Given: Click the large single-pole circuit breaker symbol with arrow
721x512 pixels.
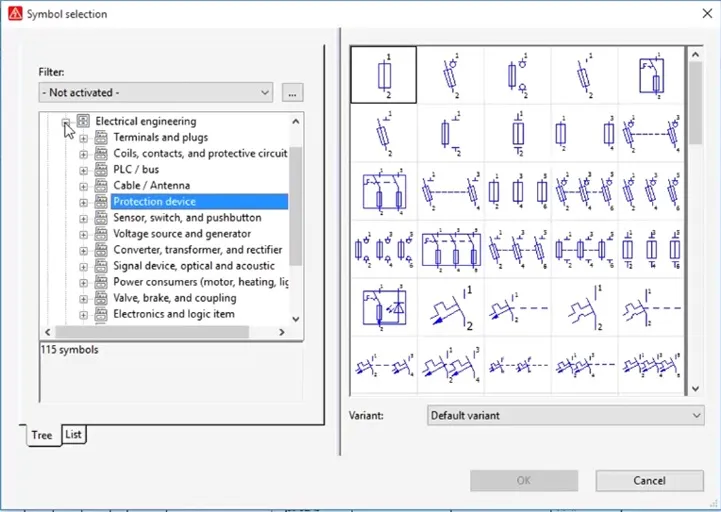Looking at the screenshot, I should click(451, 308).
